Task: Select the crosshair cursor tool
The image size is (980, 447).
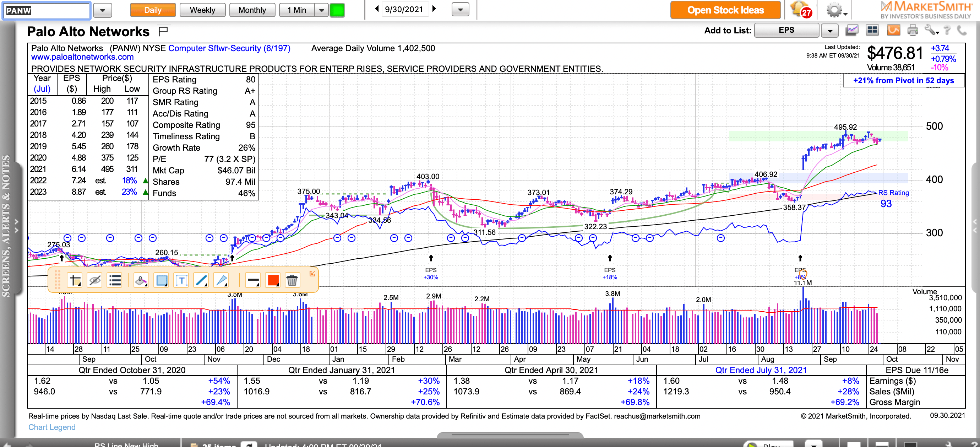Action: 75,281
